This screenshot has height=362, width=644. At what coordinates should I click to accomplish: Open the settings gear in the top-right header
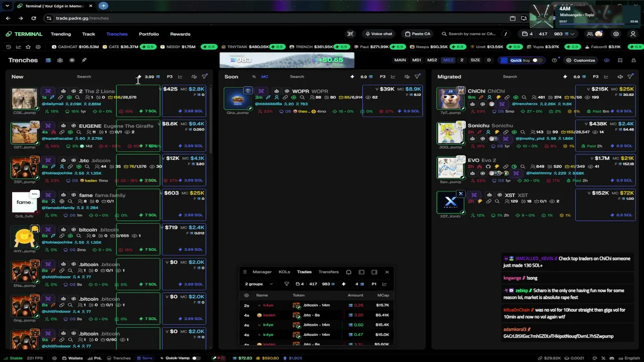pos(616,34)
